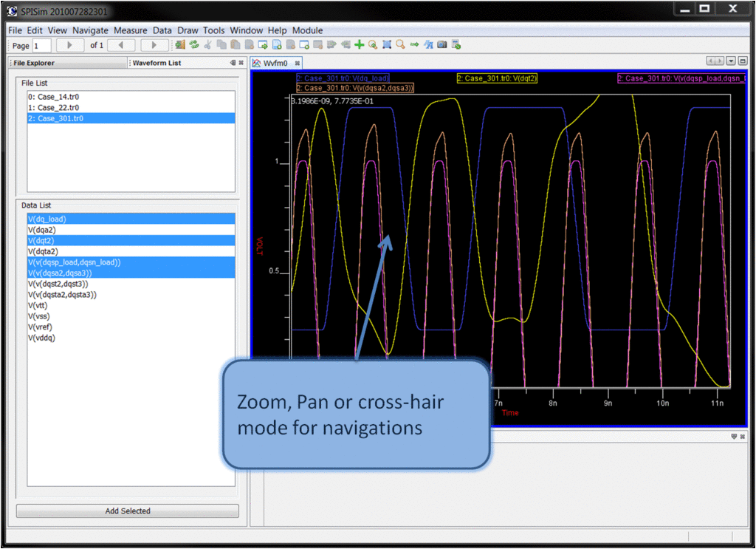Click the Copy icon next to scissors
This screenshot has width=756, height=549.
[221, 45]
